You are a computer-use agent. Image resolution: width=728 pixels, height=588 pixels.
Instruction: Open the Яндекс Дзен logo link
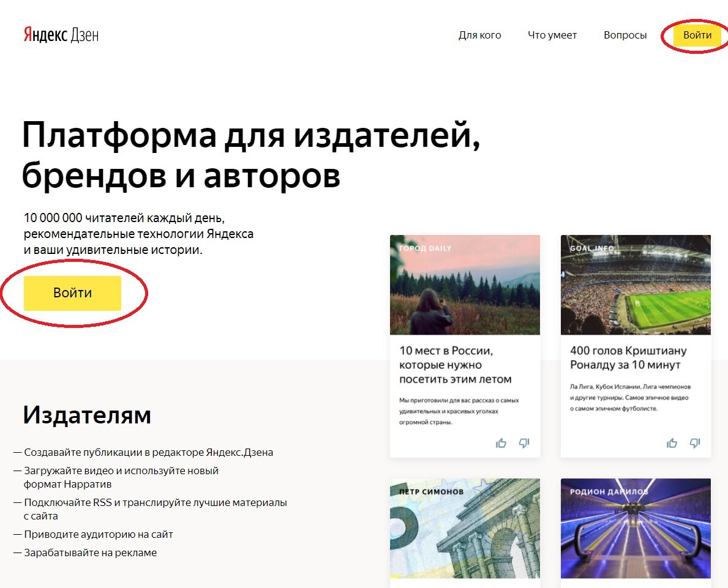coord(61,35)
